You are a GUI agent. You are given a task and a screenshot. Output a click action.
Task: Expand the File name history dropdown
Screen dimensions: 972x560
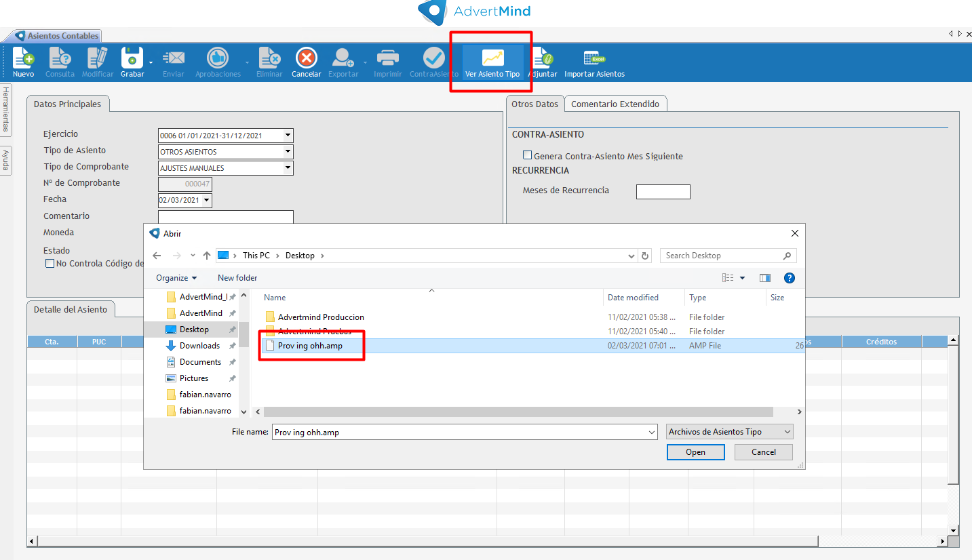[x=652, y=432]
